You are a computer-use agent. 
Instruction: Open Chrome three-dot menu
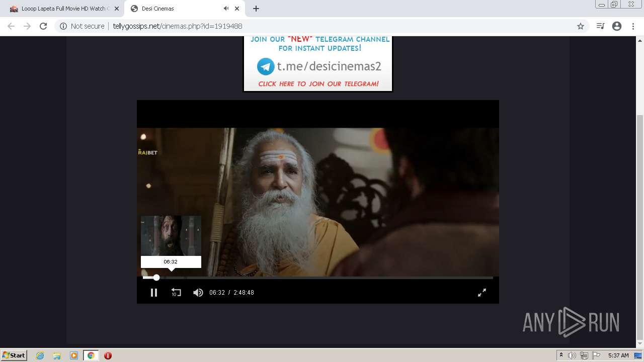[633, 26]
